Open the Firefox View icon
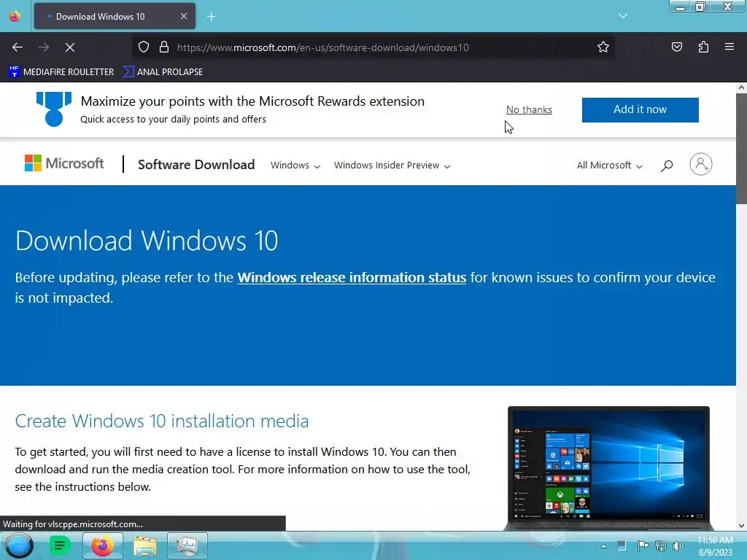Image resolution: width=747 pixels, height=560 pixels. (x=15, y=16)
